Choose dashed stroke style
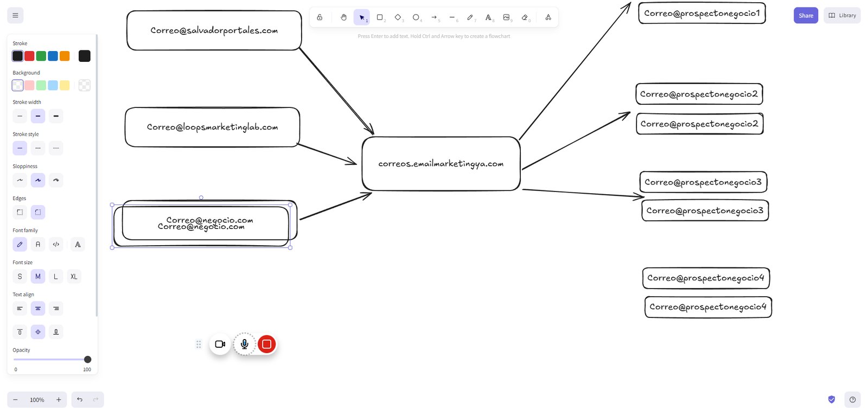 pyautogui.click(x=38, y=148)
